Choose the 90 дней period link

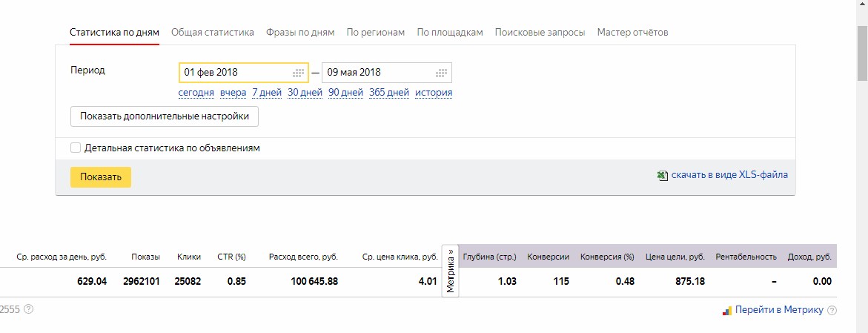click(x=345, y=93)
